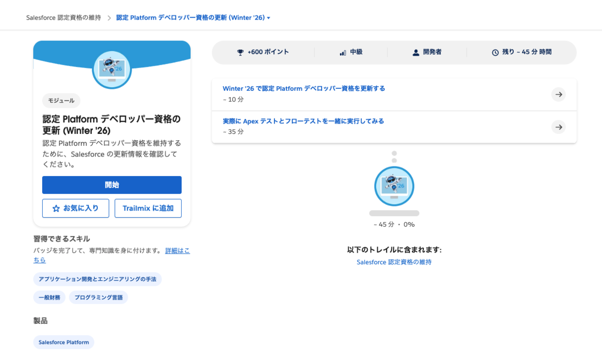The height and width of the screenshot is (364, 602).
Task: Click the 開始 button
Action: coord(112,185)
